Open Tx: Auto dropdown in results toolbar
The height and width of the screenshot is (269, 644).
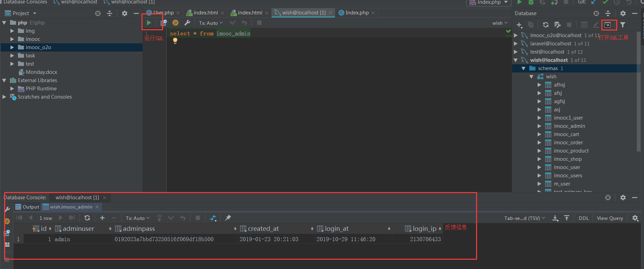click(138, 218)
